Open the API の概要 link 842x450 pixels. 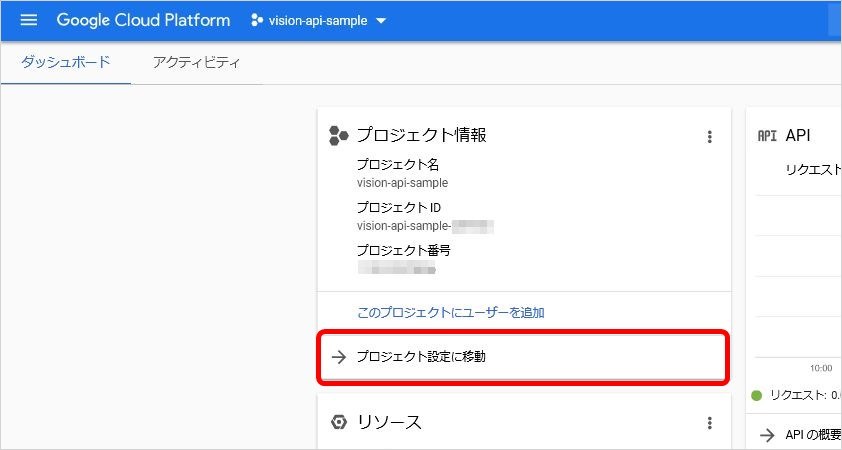coord(813,434)
